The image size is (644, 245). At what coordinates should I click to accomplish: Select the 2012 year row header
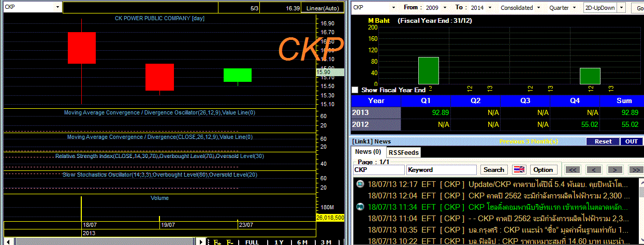point(376,125)
